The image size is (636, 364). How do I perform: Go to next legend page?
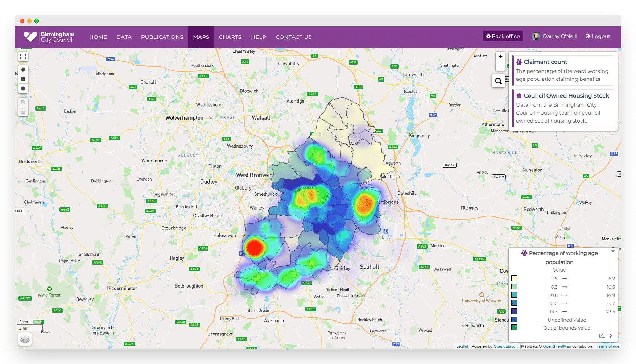click(611, 336)
